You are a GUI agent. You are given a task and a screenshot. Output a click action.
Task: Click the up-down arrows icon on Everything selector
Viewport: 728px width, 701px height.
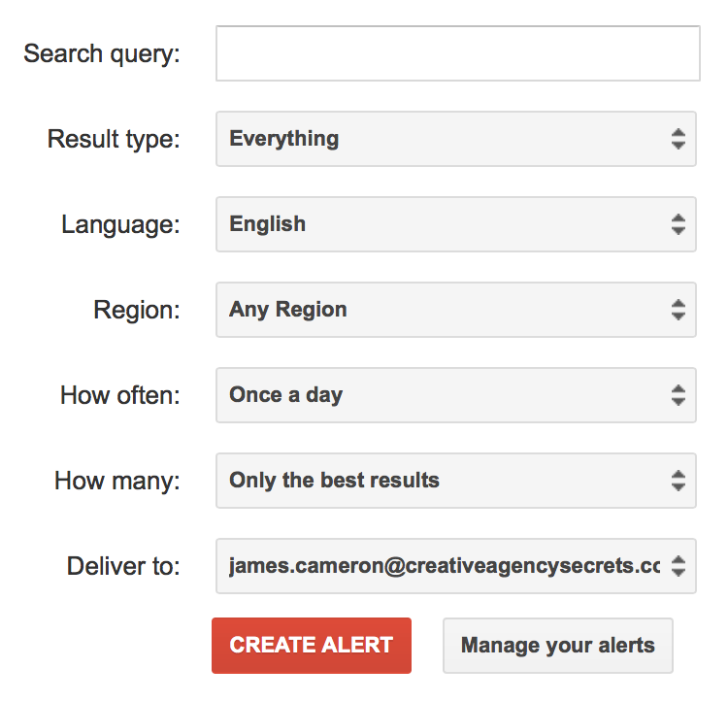(x=678, y=139)
